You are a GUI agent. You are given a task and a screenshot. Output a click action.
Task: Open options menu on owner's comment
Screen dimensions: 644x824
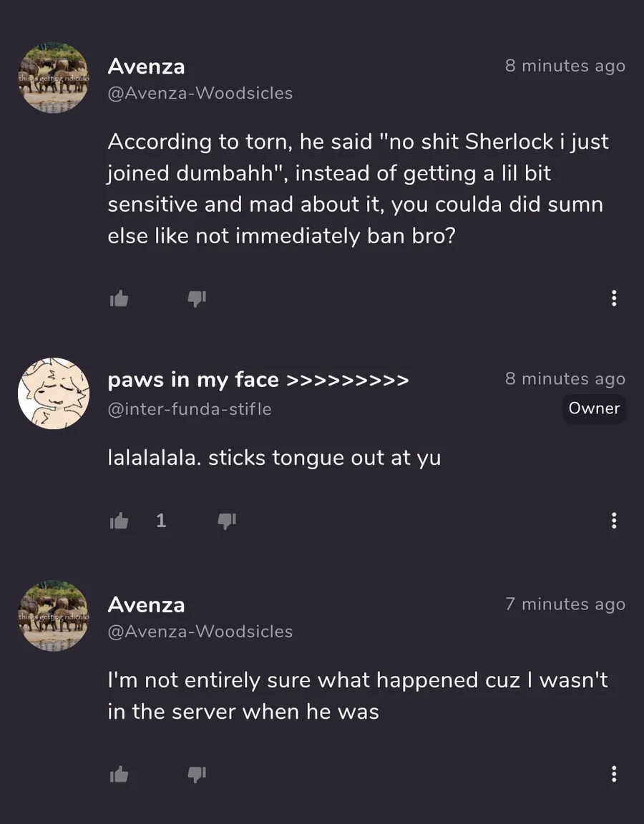click(x=614, y=521)
